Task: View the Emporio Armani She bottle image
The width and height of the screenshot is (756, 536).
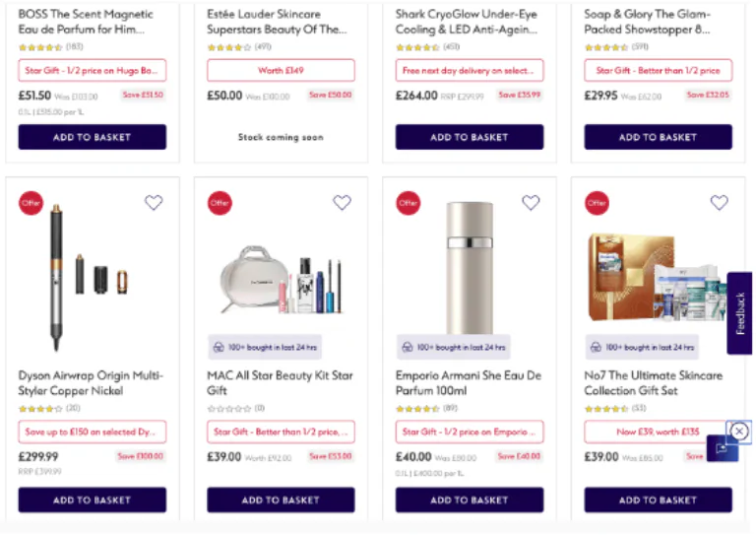Action: click(469, 266)
